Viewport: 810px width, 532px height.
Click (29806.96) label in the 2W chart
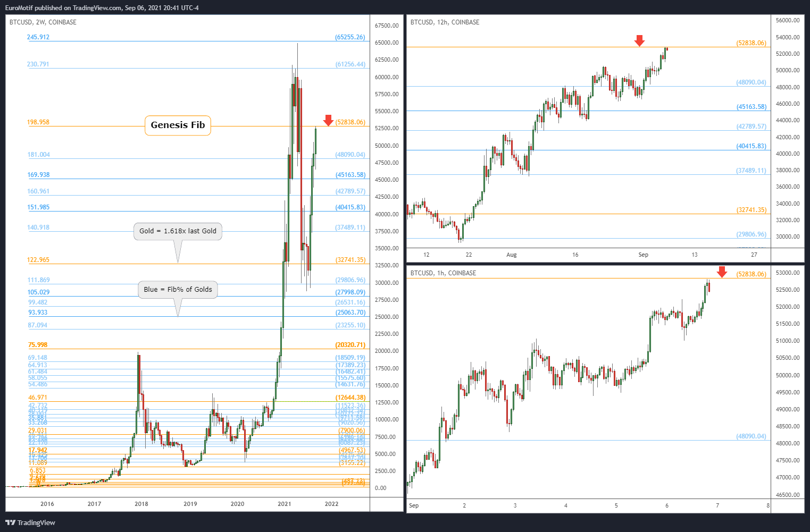tap(350, 280)
